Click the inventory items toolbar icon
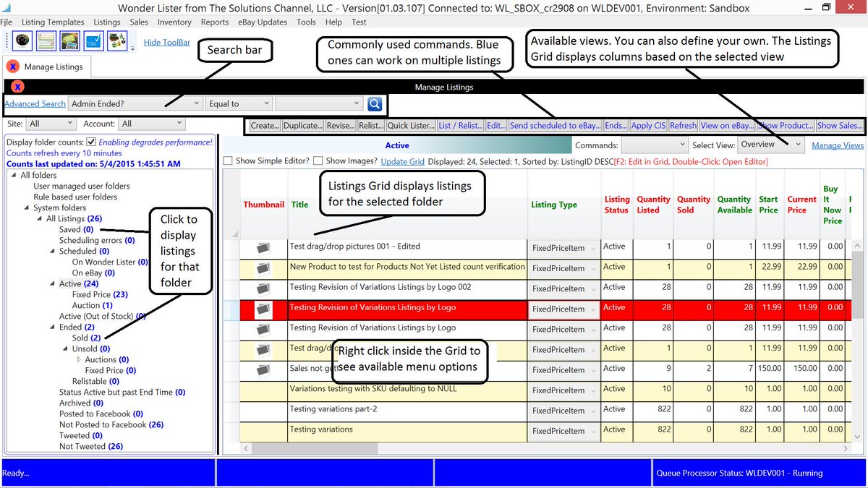This screenshot has width=868, height=488. point(118,42)
